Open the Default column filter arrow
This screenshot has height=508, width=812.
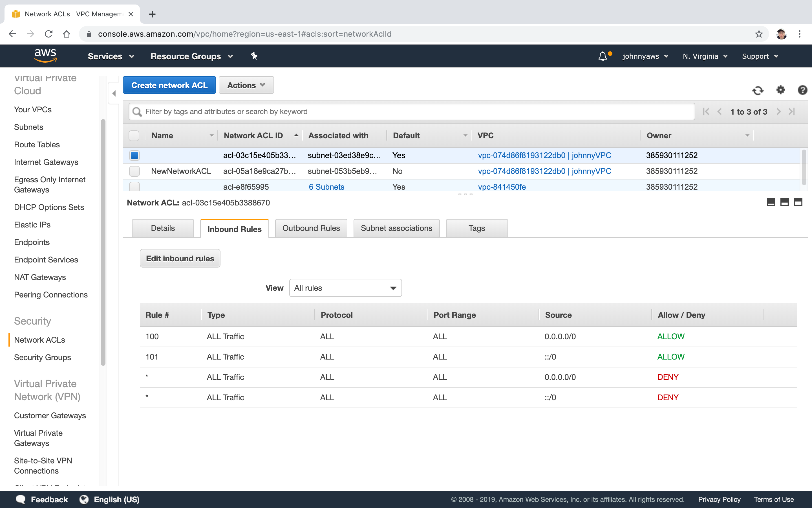465,136
